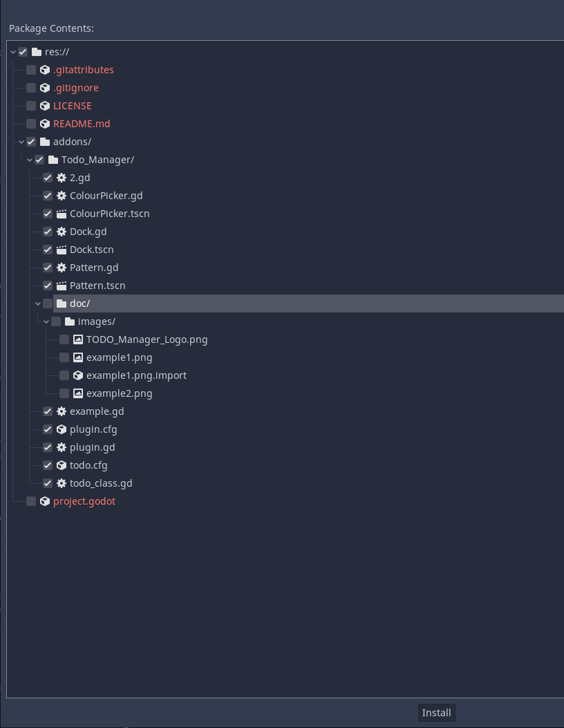Tick the LICENSE file checkbox

(x=31, y=106)
